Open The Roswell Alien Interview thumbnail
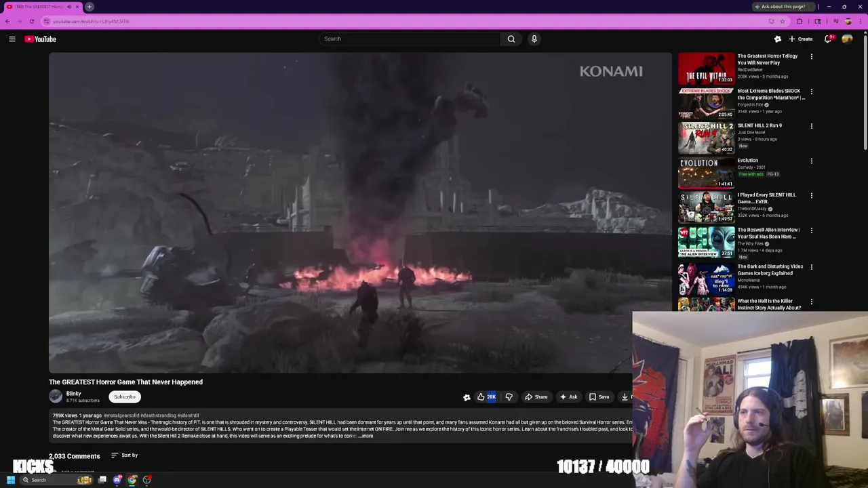The width and height of the screenshot is (868, 488). pos(706,243)
